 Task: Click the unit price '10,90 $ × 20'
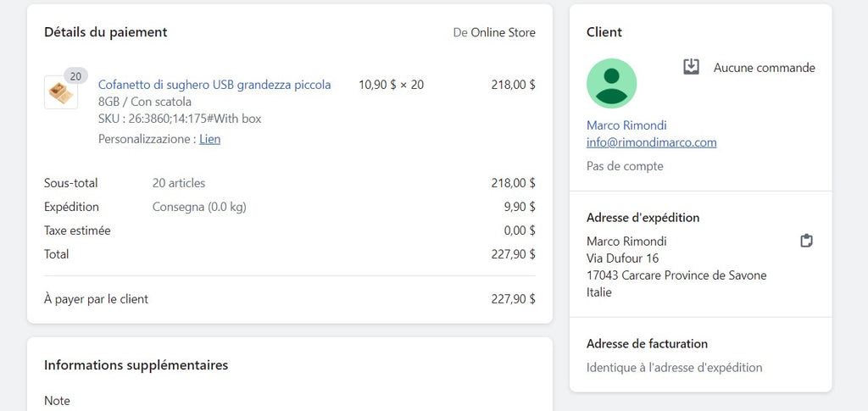(x=392, y=85)
